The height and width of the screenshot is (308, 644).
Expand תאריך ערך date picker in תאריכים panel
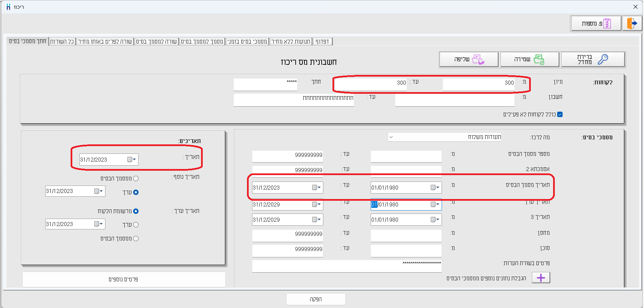(101, 224)
